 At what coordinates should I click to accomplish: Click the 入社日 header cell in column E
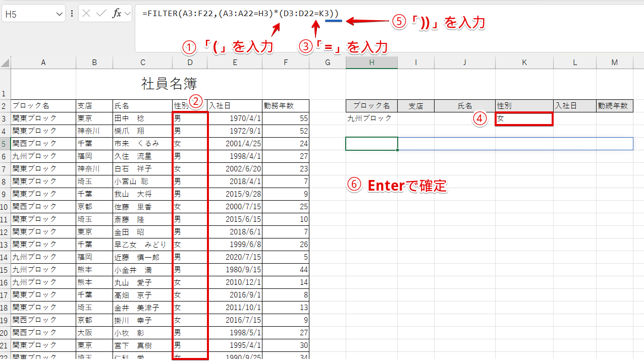tap(235, 106)
